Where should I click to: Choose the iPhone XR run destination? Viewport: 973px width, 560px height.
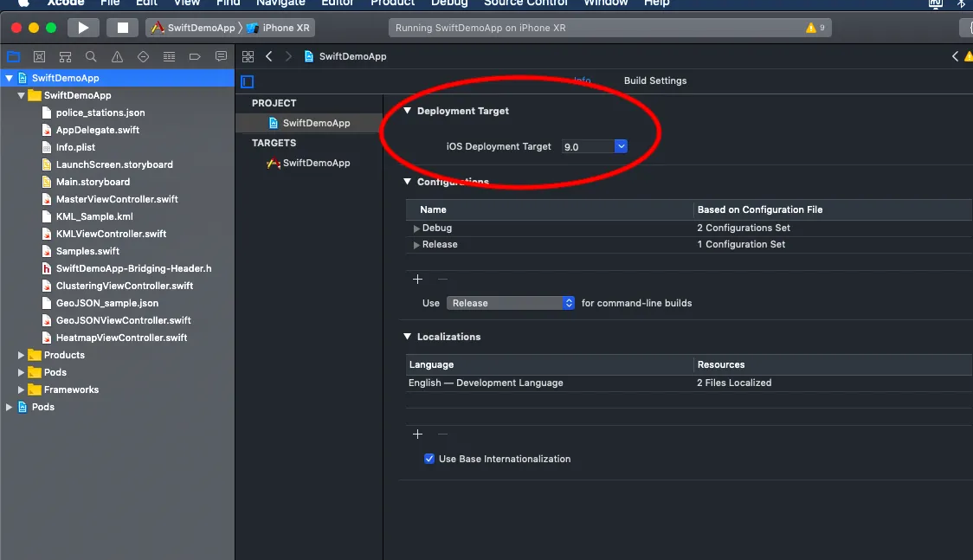(278, 28)
